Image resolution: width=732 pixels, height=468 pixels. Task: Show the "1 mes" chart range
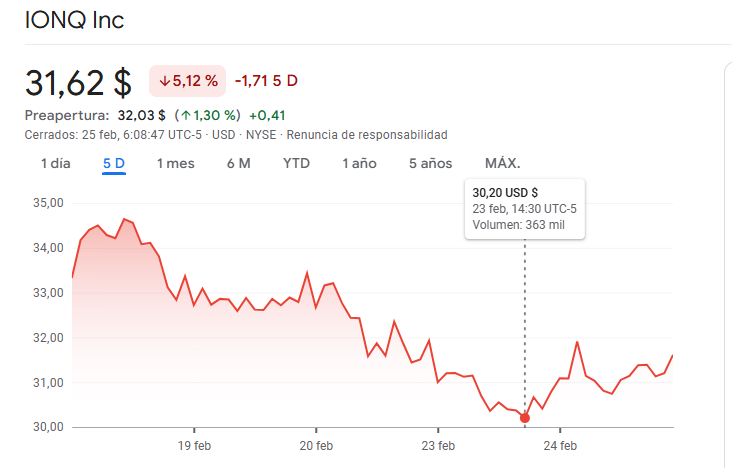coord(175,163)
